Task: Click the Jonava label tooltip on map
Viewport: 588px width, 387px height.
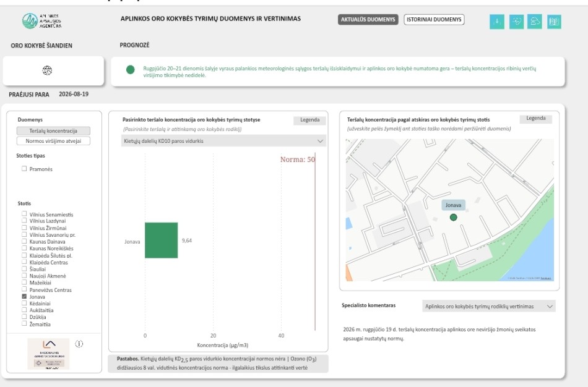Action: [453, 205]
